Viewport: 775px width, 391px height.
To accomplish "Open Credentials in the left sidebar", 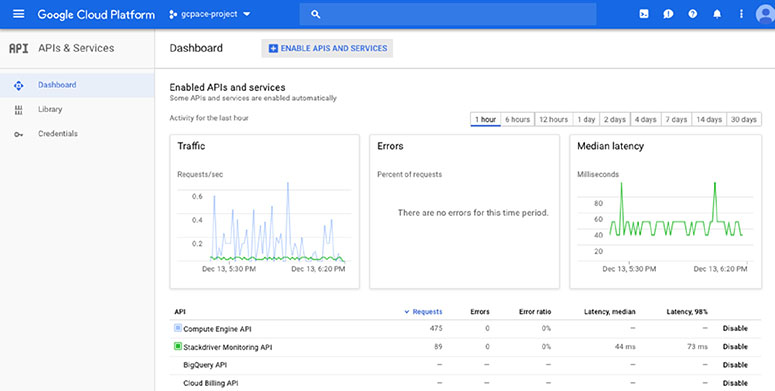I will coord(77,133).
